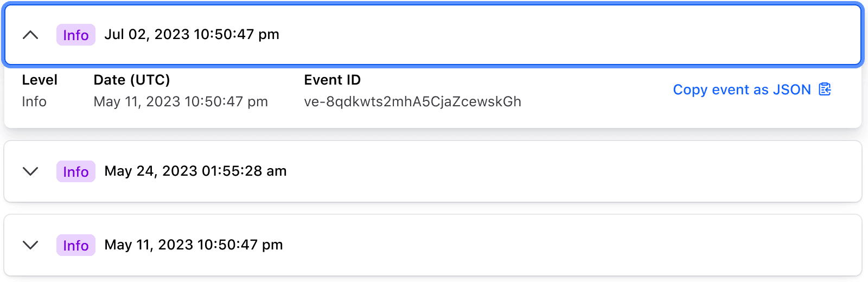Screen dimensions: 868x282
Task: Click empty area of the May 24 event card
Action: tap(542, 171)
